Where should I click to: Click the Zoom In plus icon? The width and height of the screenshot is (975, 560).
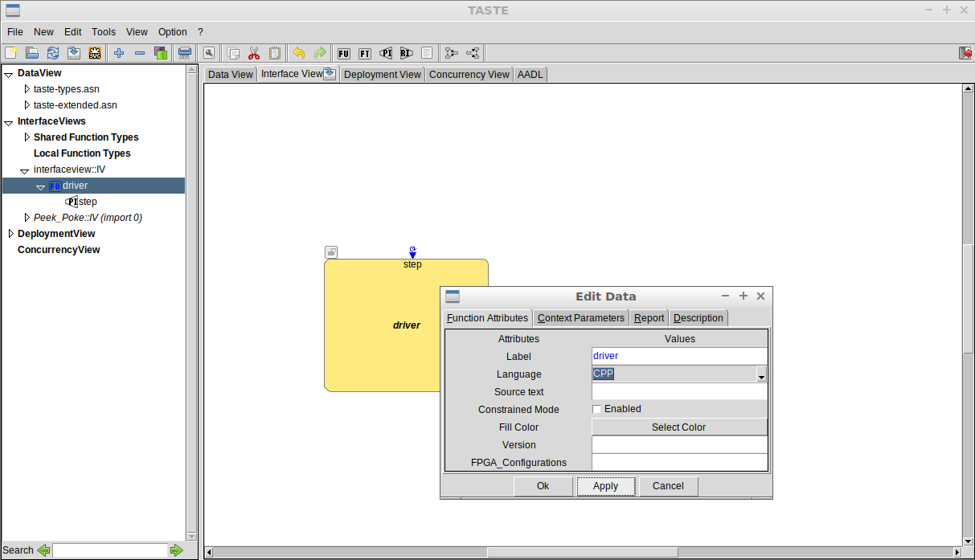tap(118, 53)
